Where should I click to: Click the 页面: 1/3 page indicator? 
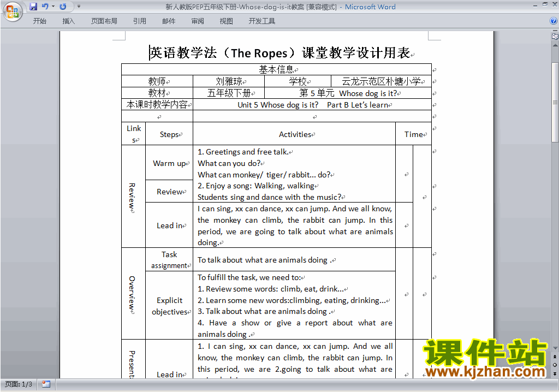(18, 384)
